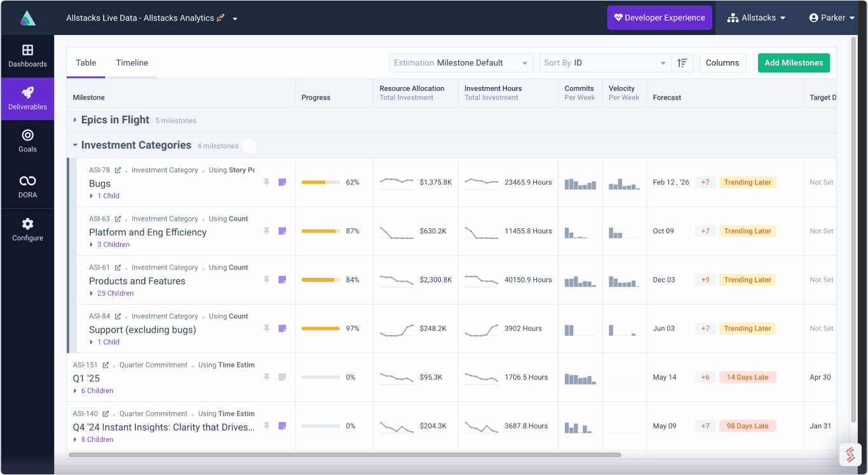
Task: Click the horizontal table scrollbar
Action: [x=344, y=455]
